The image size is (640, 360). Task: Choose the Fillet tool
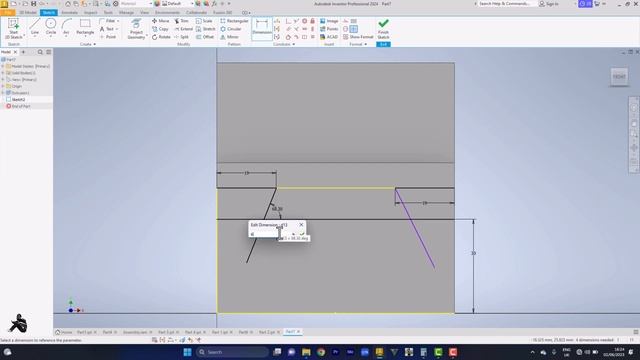(x=109, y=21)
